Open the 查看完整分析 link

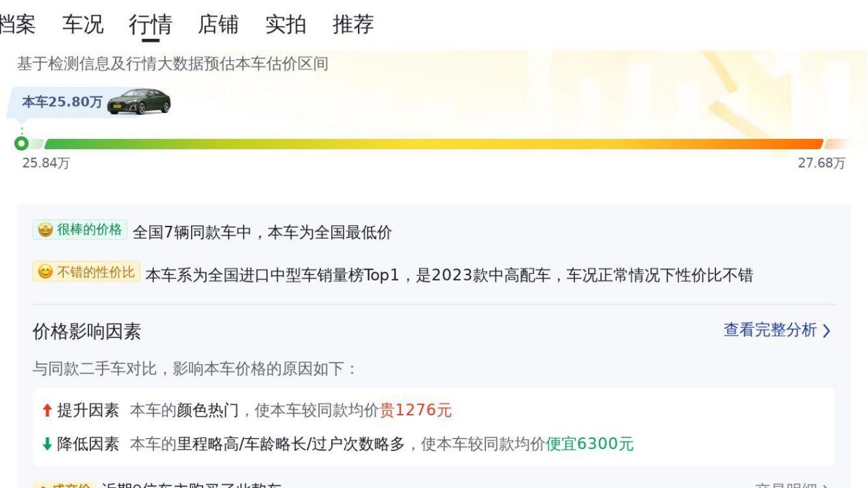(770, 331)
